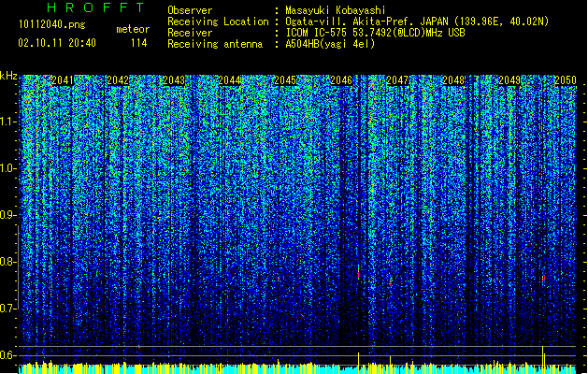Click the 0.8 kHz axis label
This screenshot has width=588, height=374.
(x=7, y=262)
